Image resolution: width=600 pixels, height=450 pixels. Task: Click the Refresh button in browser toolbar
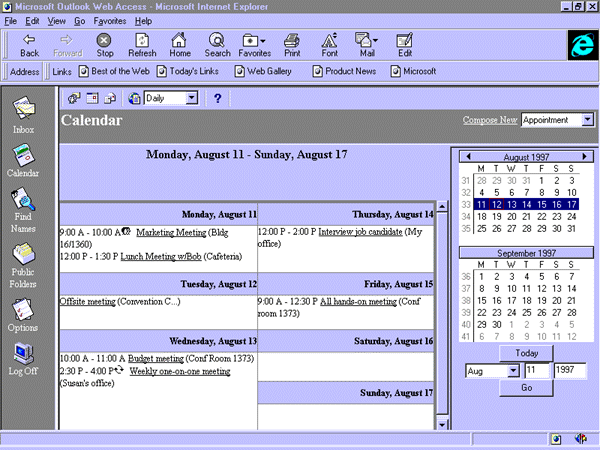(x=141, y=44)
